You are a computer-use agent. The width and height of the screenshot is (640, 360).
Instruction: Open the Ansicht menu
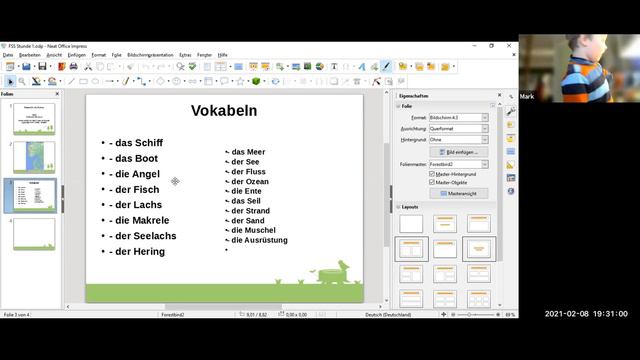(x=54, y=55)
